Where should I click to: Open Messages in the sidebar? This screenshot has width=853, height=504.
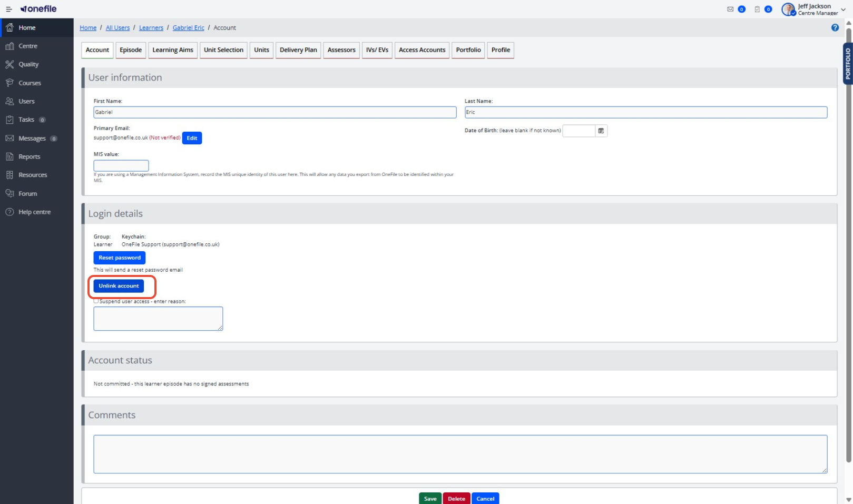click(x=37, y=138)
